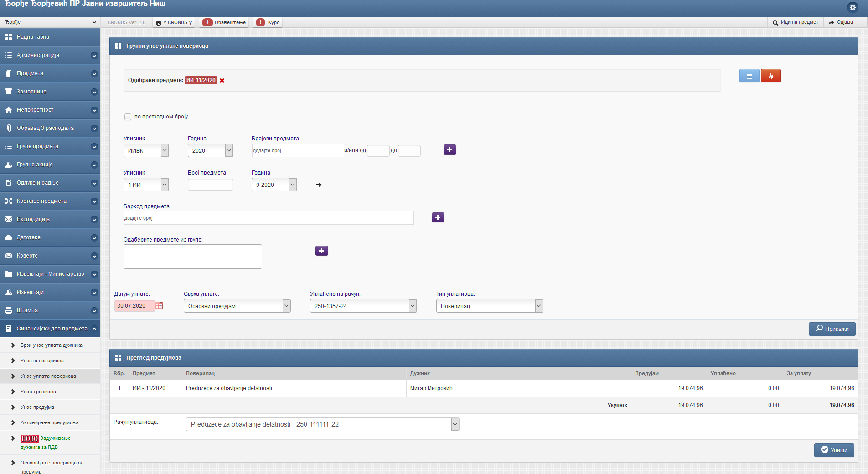Expand the Администрација sidebar menu

(50, 55)
